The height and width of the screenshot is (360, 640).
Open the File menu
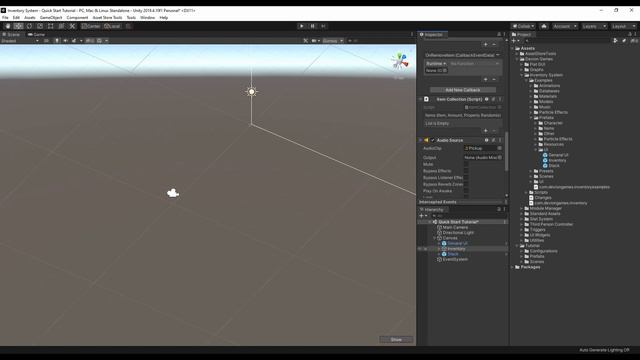pos(5,18)
